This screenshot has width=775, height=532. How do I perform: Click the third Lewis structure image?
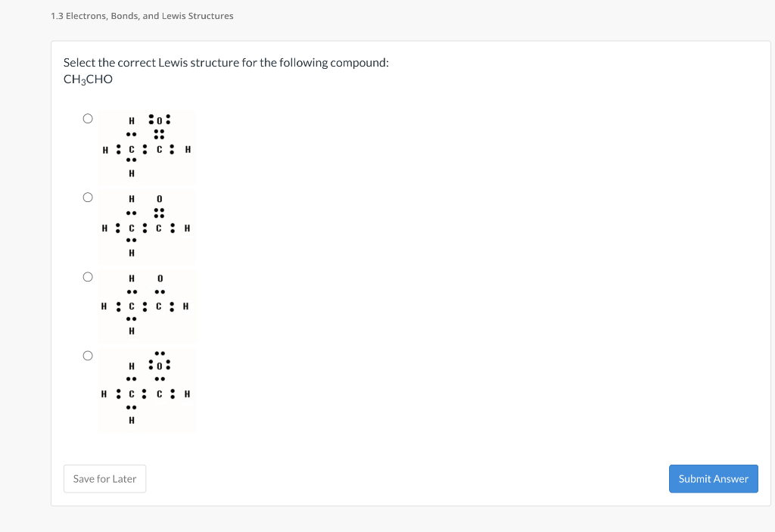click(x=146, y=306)
